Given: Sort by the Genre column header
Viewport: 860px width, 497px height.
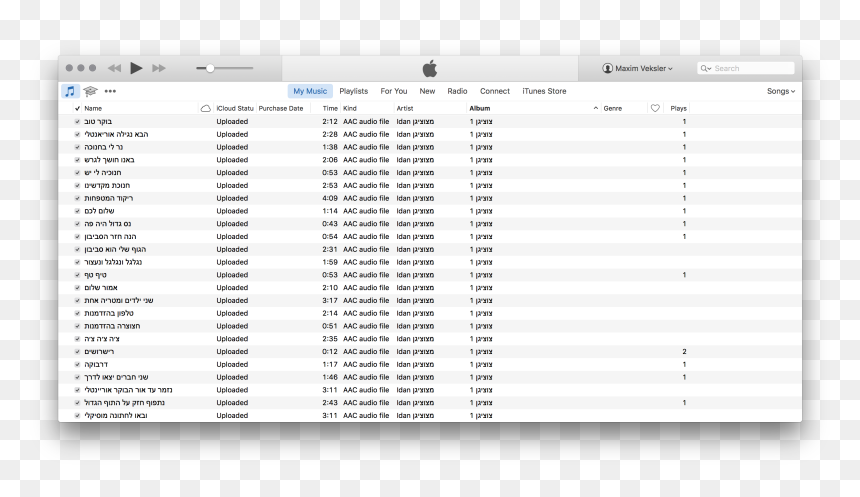Looking at the screenshot, I should click(613, 109).
